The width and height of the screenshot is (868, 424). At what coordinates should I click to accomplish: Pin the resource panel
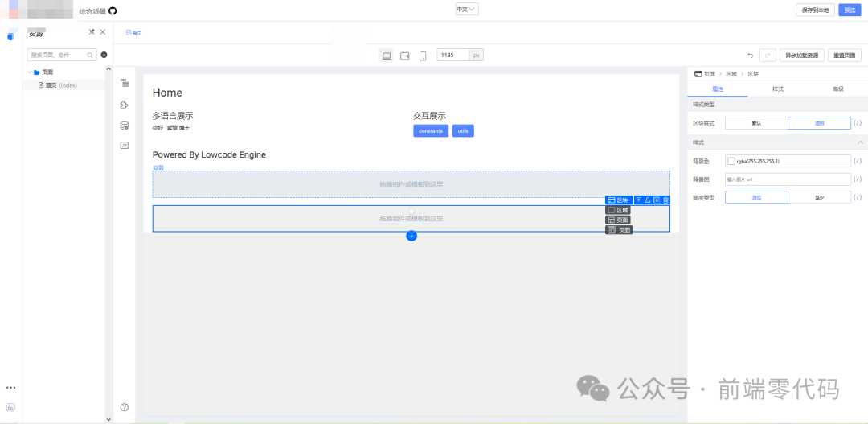92,32
